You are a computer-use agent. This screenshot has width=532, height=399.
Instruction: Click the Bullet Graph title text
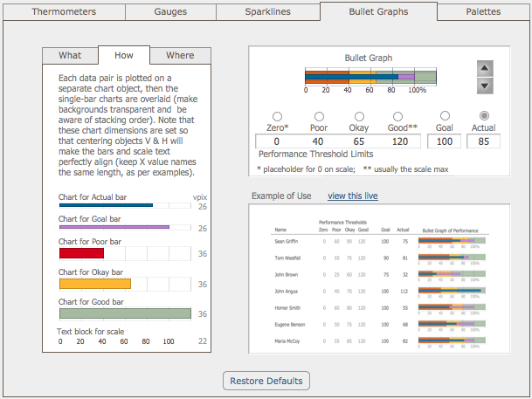coord(369,58)
